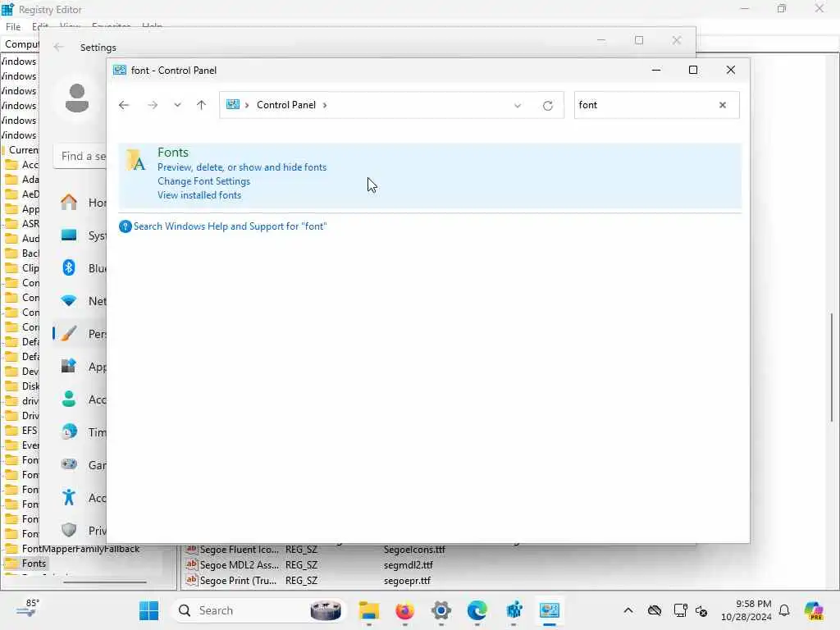Open Personalization in the Settings sidebar

click(x=80, y=334)
